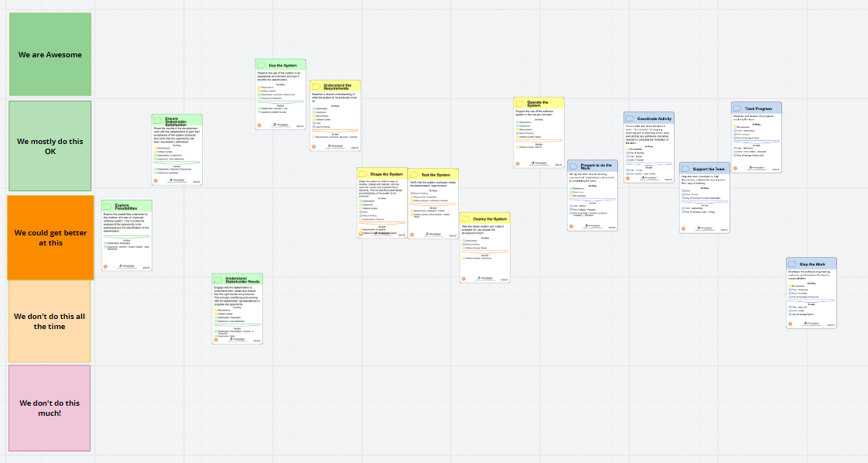Image resolution: width=868 pixels, height=463 pixels.
Task: Click the orange circle badge on Deploy the System card
Action: click(464, 280)
